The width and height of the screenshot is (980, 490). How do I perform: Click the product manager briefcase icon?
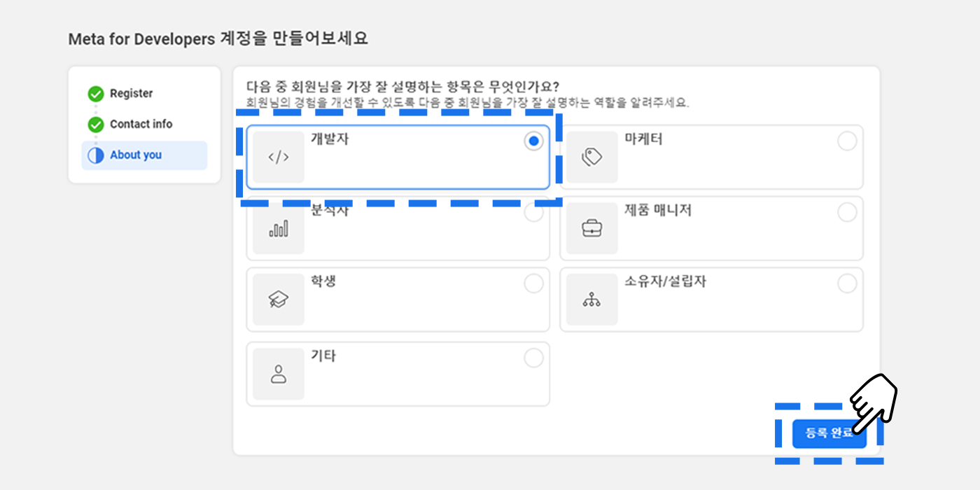click(592, 229)
